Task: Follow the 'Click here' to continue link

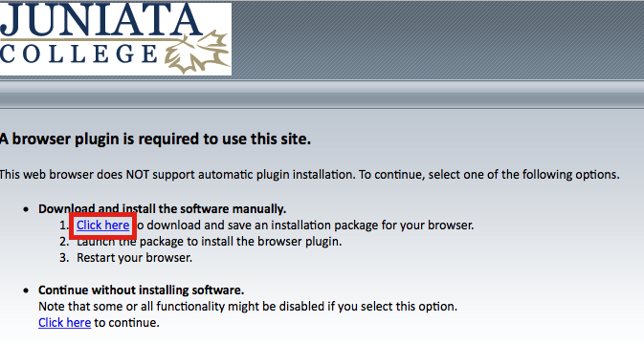Action: [x=64, y=323]
